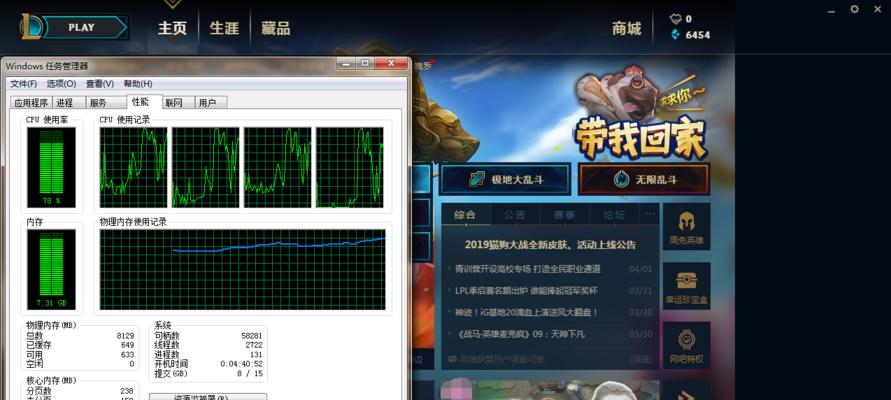Open news 神迹！iG基地20滴血上演逆风大翻盘
This screenshot has width=891, height=400.
pos(526,312)
